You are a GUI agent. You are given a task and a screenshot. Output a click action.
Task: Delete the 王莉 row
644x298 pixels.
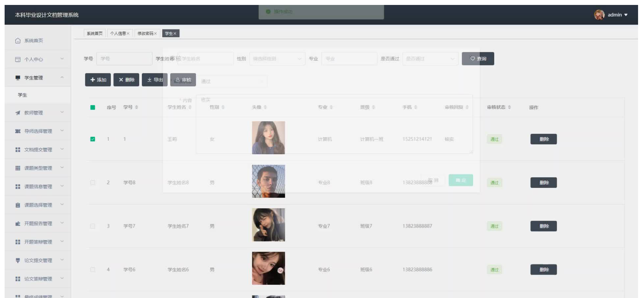pos(544,139)
